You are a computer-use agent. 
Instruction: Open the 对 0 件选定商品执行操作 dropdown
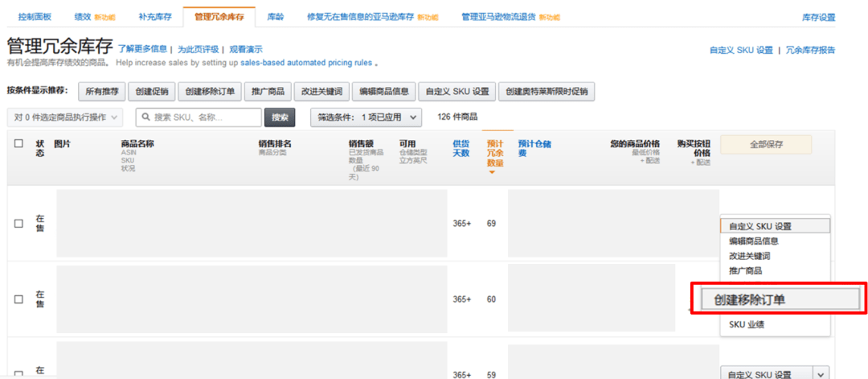65,117
